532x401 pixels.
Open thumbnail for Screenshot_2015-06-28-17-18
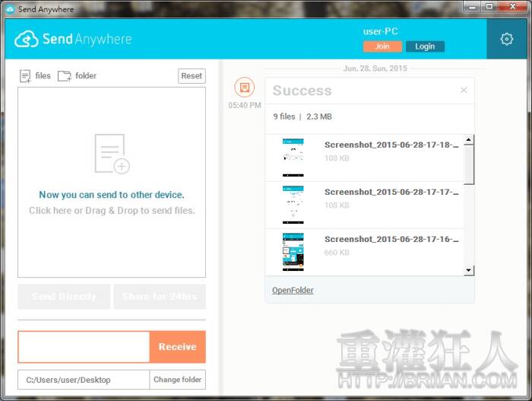click(293, 158)
